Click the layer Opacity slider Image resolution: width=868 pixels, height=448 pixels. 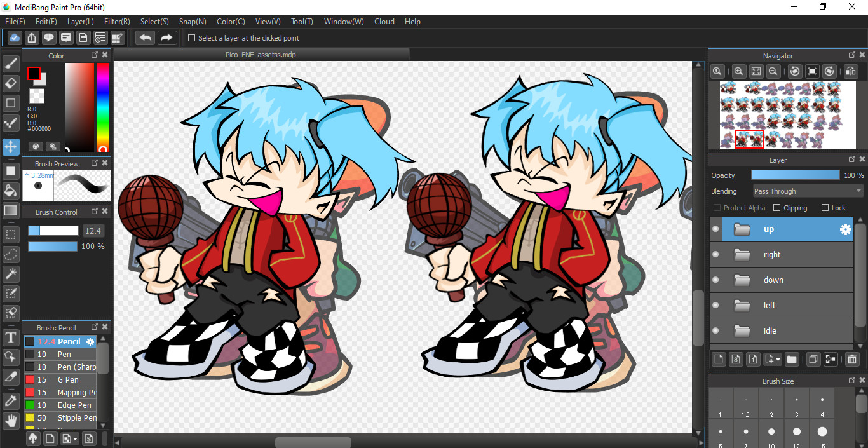point(795,175)
